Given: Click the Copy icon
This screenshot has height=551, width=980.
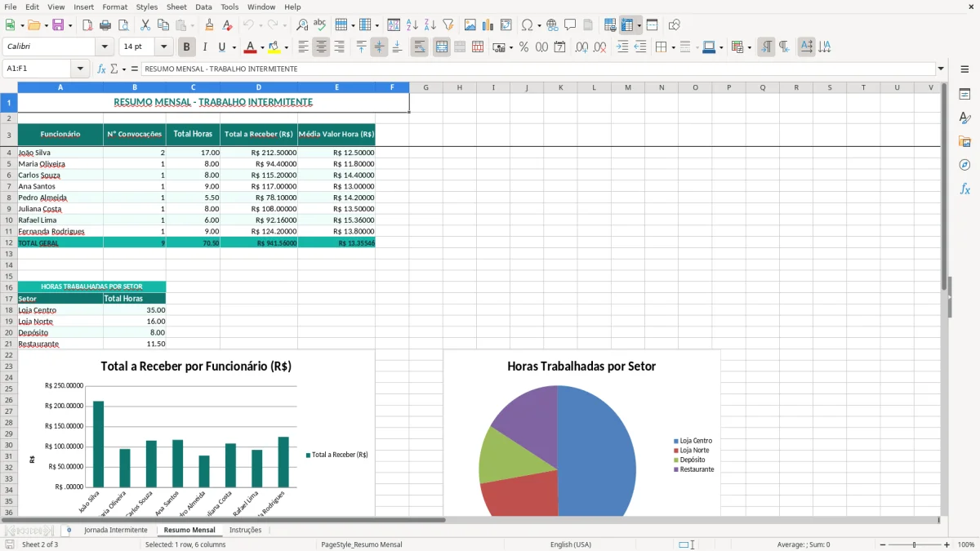Looking at the screenshot, I should [163, 25].
